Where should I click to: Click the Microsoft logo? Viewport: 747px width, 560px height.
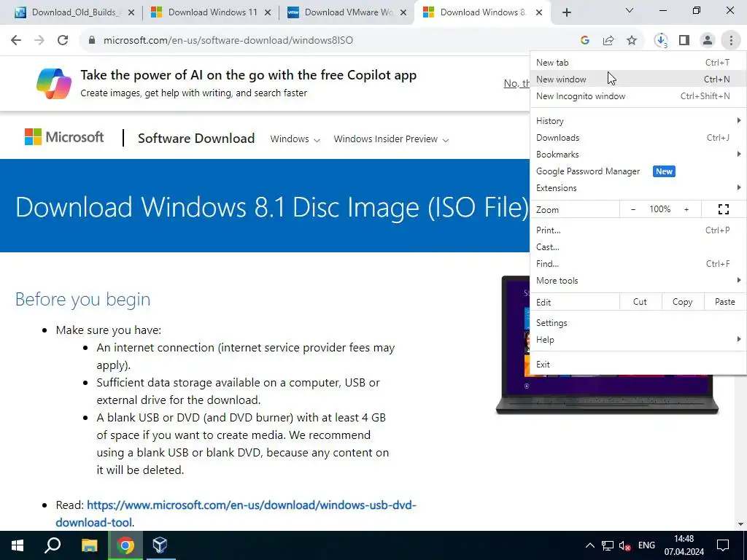pyautogui.click(x=64, y=137)
